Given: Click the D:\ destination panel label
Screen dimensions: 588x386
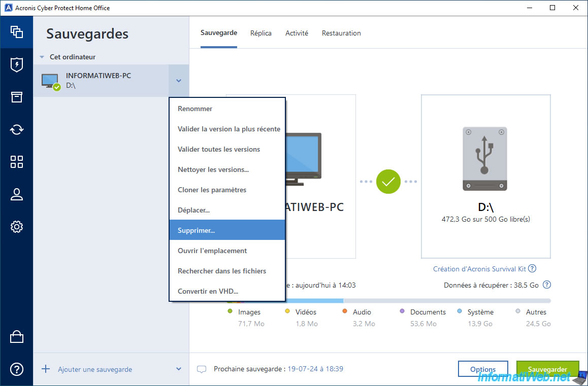Looking at the screenshot, I should pyautogui.click(x=486, y=207).
